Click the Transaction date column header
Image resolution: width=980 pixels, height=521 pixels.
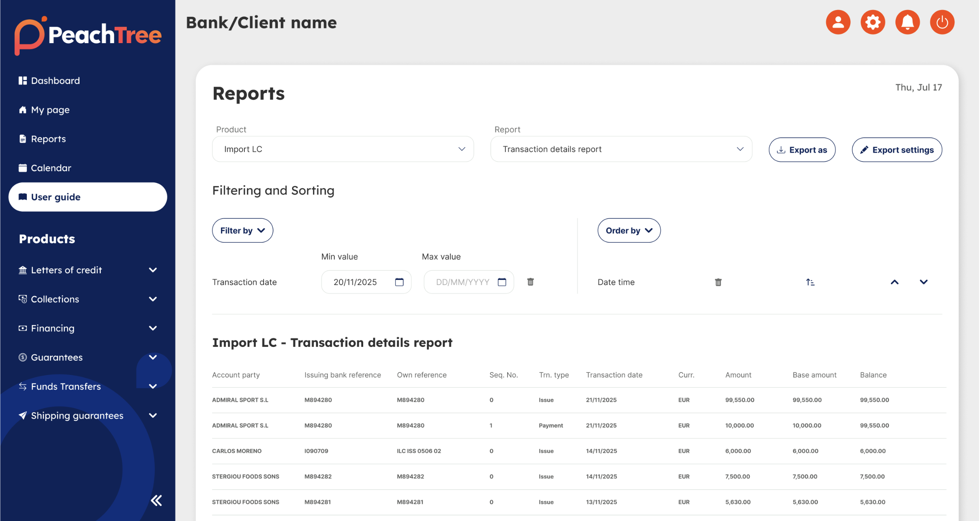coord(614,375)
